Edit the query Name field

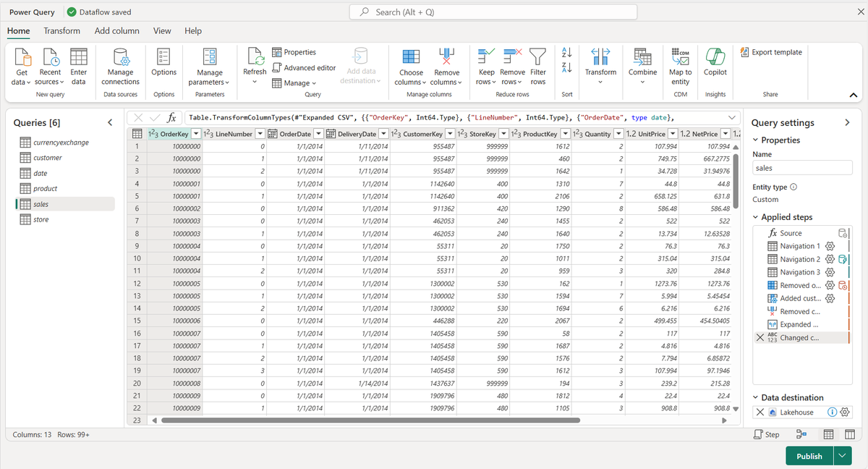pos(802,168)
